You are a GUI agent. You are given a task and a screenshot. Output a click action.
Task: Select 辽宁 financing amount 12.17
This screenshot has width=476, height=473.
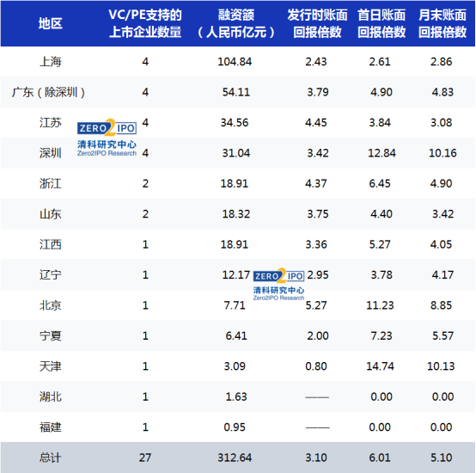pos(236,274)
